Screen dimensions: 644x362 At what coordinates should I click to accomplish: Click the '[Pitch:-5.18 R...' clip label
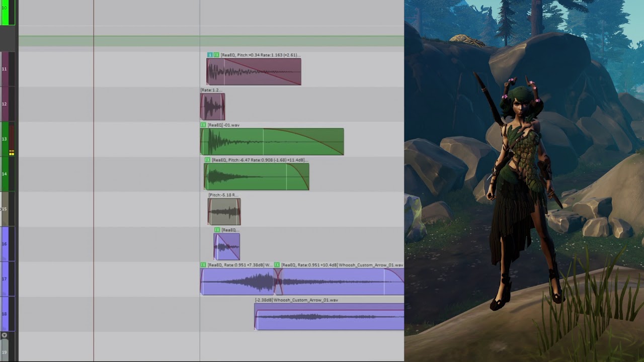(223, 195)
